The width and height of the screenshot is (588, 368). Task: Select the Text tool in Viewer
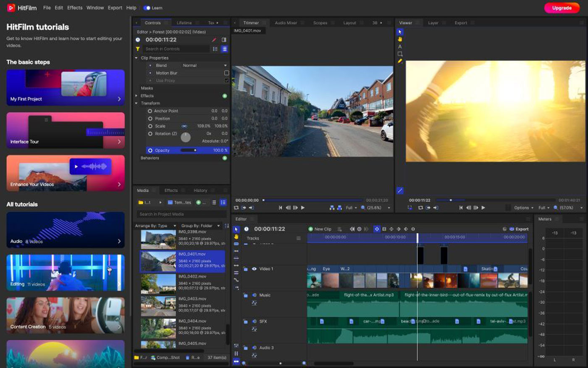400,47
